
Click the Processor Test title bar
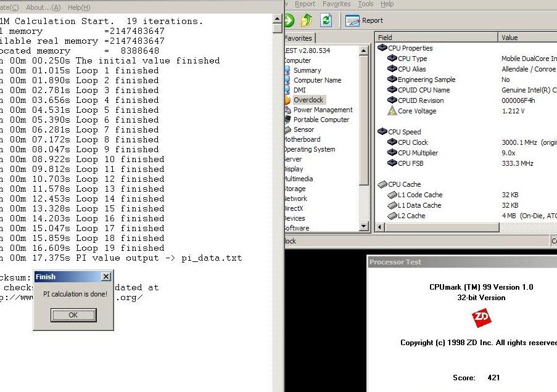pyautogui.click(x=462, y=262)
